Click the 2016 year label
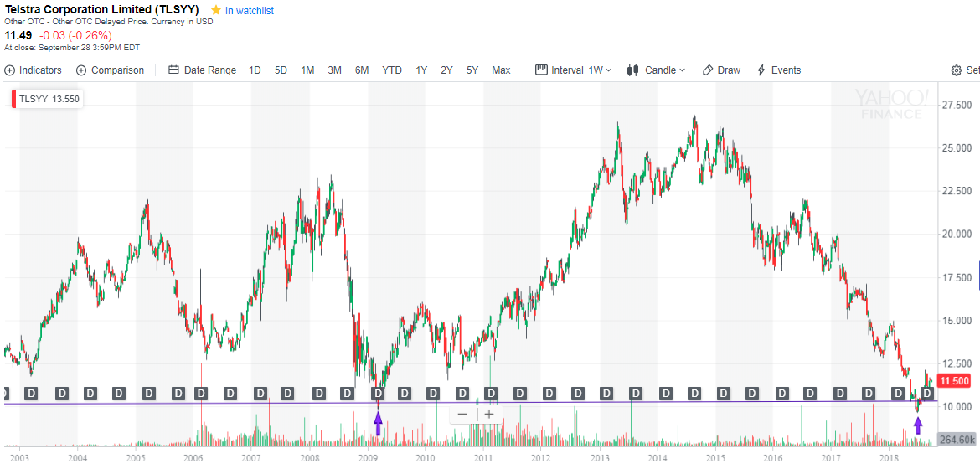The image size is (980, 469). click(772, 458)
